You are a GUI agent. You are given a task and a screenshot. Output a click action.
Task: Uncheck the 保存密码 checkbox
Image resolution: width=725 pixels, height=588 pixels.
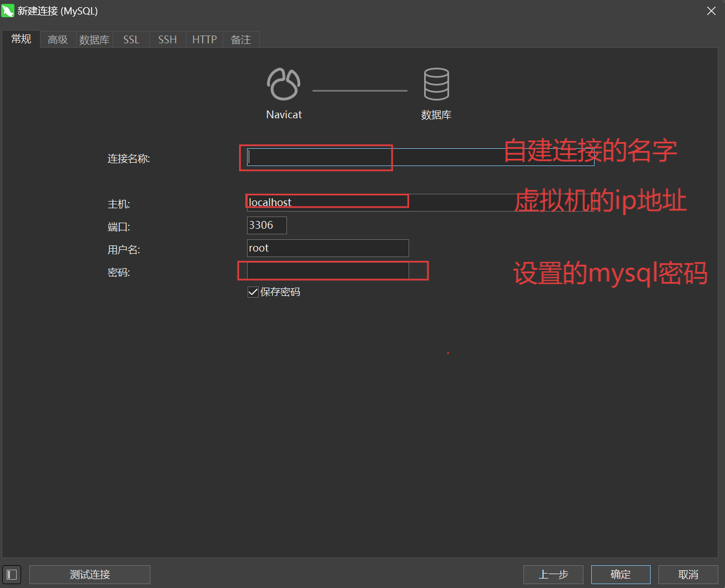tap(253, 292)
